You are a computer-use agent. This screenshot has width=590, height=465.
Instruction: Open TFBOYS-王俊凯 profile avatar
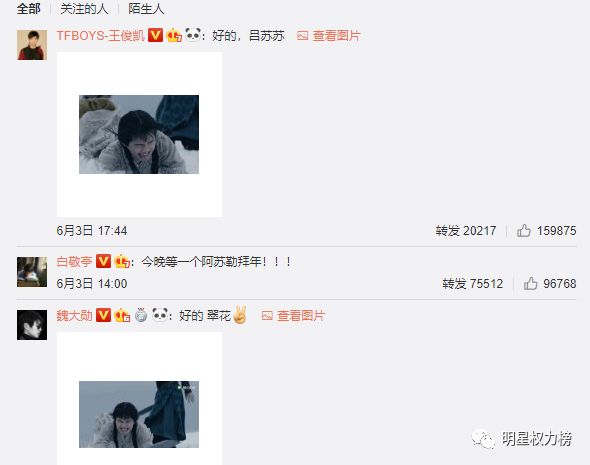pos(32,45)
